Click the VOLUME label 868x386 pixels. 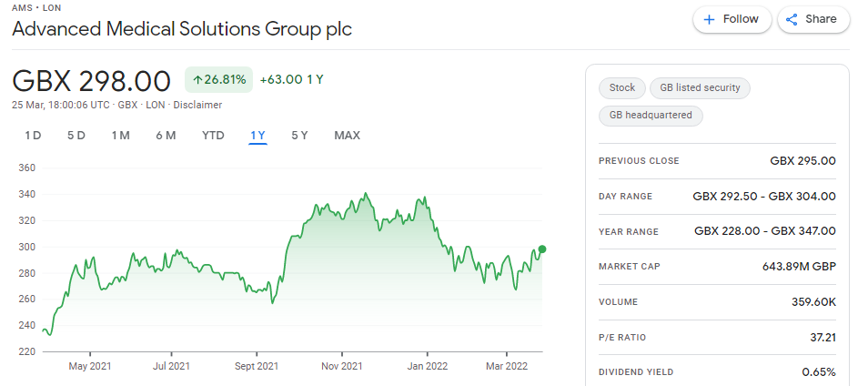(618, 302)
